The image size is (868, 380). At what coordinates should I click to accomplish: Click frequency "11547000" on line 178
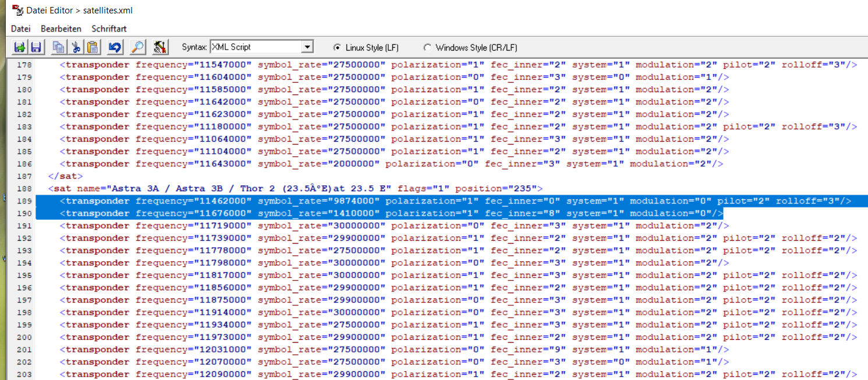coord(223,65)
